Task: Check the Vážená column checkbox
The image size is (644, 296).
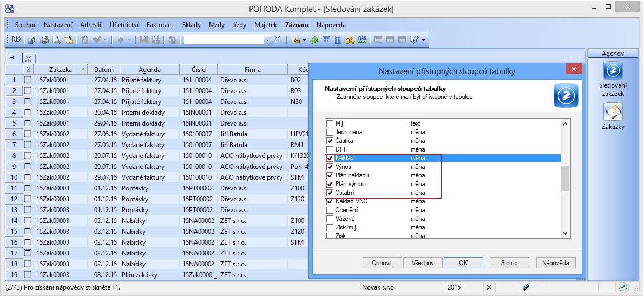Action: [x=330, y=219]
